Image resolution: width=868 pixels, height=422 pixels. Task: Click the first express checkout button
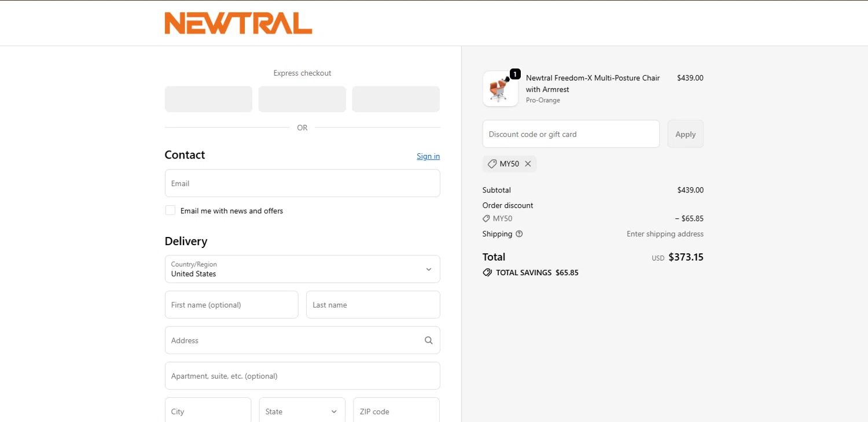208,99
